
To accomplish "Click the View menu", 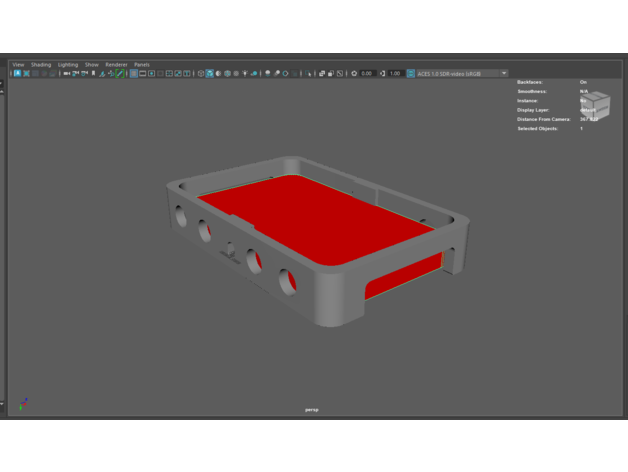I will tap(18, 64).
